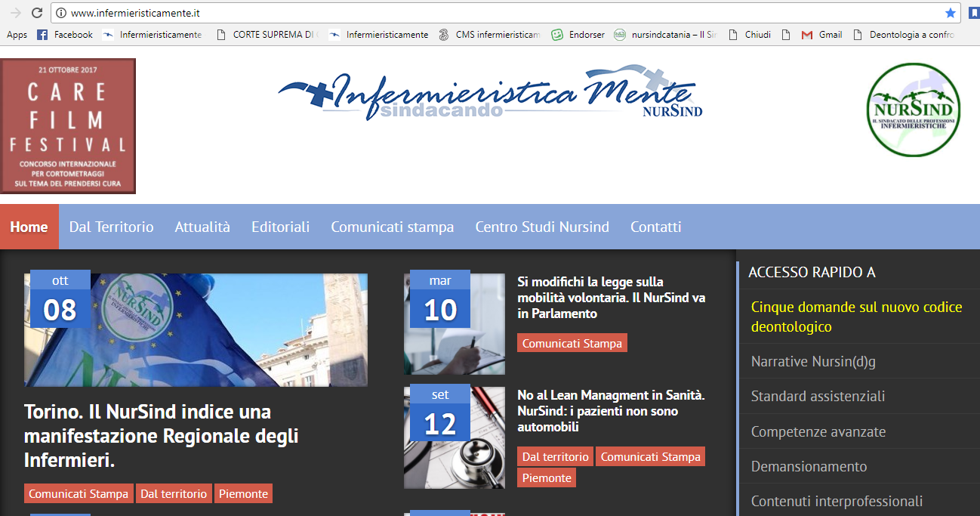Click Comunicati Stampa tag under Torino article

[x=79, y=493]
